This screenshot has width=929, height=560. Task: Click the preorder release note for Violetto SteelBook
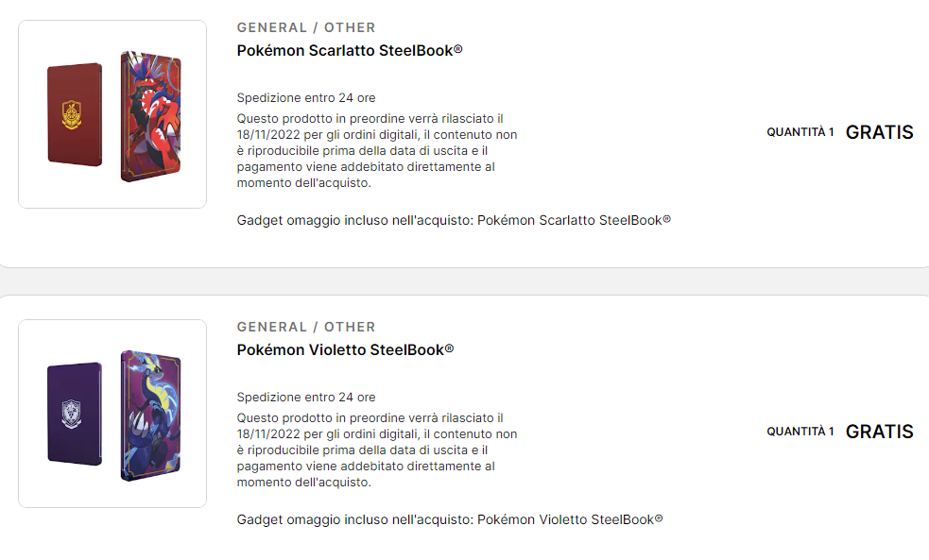(x=377, y=450)
